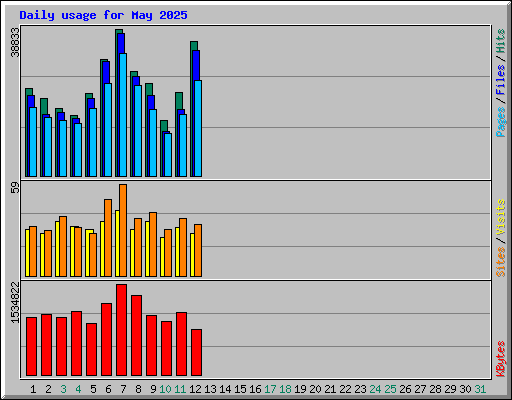Click day label 12 on the x-axis
Viewport: 512px width, 400px height.
click(x=195, y=389)
